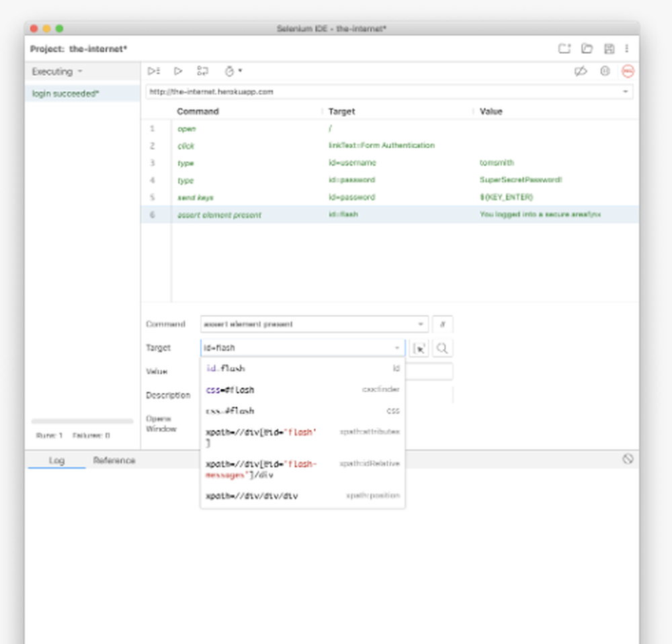The height and width of the screenshot is (644, 672).
Task: Select row 5 'send keys' command
Action: pyautogui.click(x=390, y=197)
